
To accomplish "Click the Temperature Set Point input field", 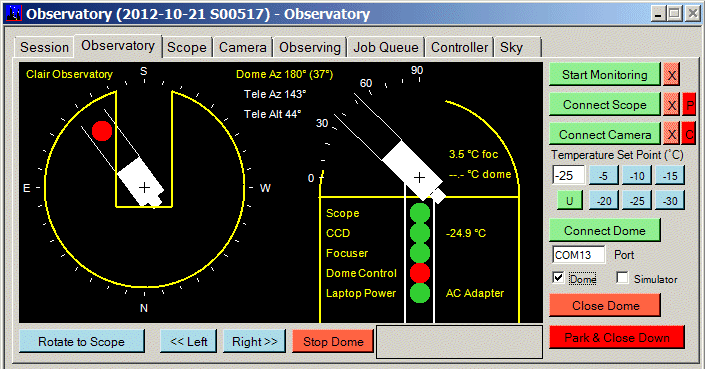I will click(569, 175).
